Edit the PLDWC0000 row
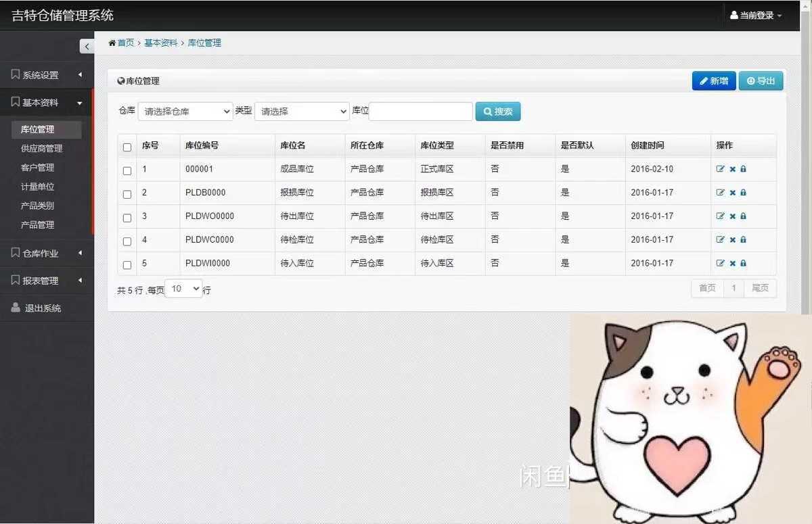Viewport: 812px width, 524px height. click(x=721, y=239)
